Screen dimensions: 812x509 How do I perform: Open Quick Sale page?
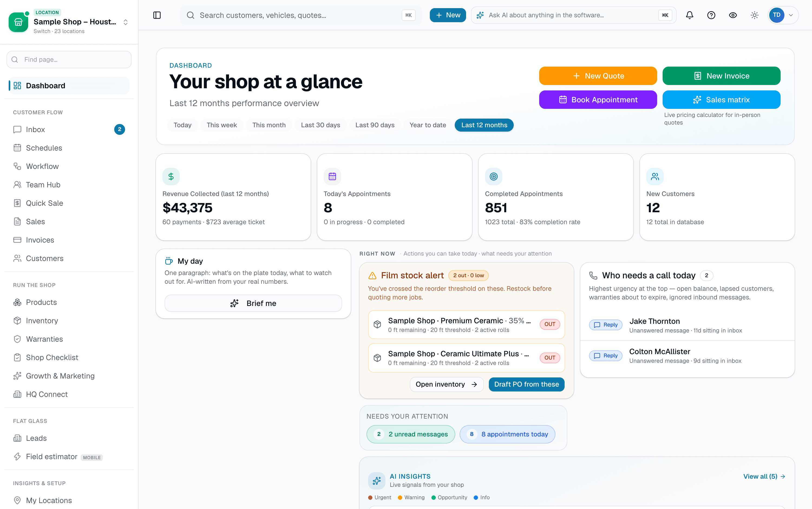69,203
